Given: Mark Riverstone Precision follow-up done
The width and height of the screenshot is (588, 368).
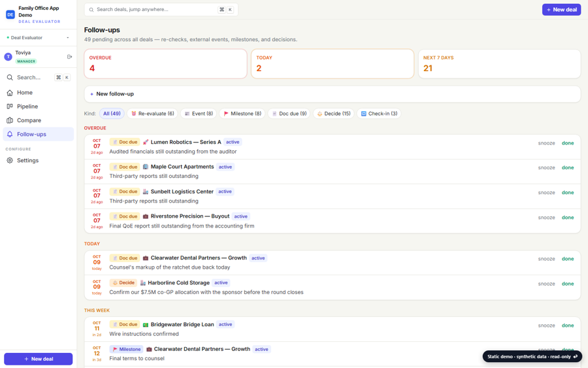Looking at the screenshot, I should click(x=568, y=218).
